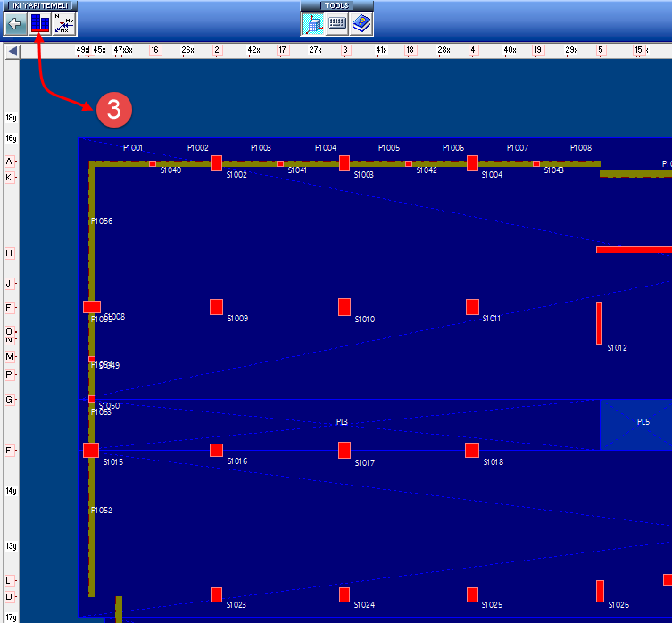672x623 pixels.
Task: Open the N Hy Hx loads icon
Action: [64, 24]
